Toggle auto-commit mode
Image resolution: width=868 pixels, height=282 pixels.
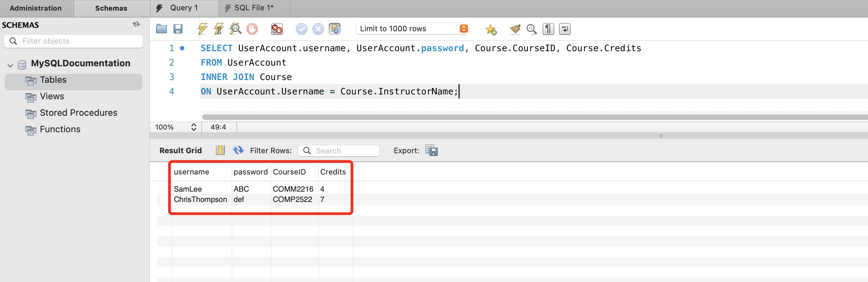(x=335, y=29)
